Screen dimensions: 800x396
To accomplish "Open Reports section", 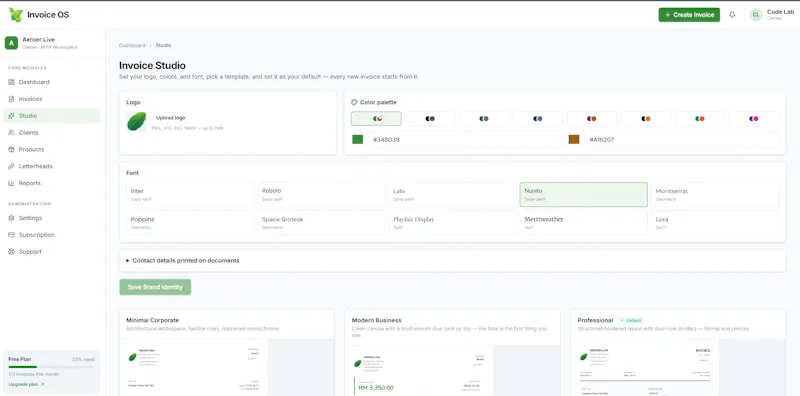I will coord(51,183).
